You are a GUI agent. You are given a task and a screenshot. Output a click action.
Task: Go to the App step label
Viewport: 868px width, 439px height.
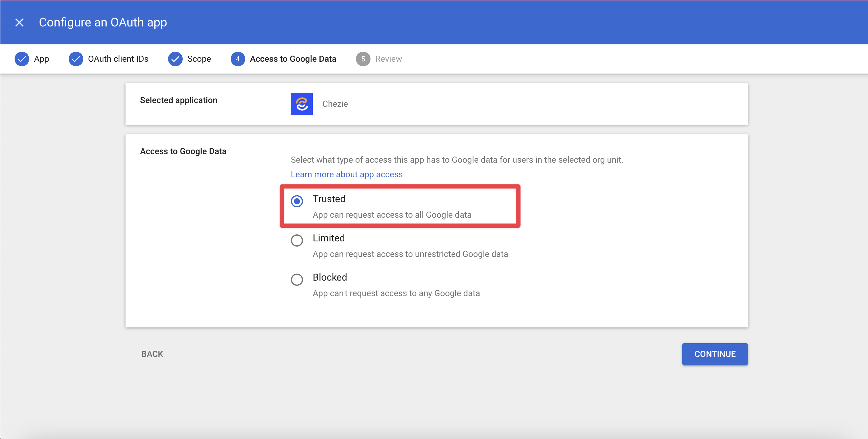coord(41,59)
